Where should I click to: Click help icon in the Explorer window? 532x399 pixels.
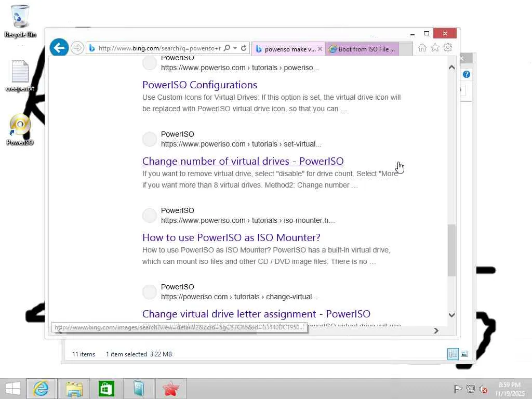(467, 74)
